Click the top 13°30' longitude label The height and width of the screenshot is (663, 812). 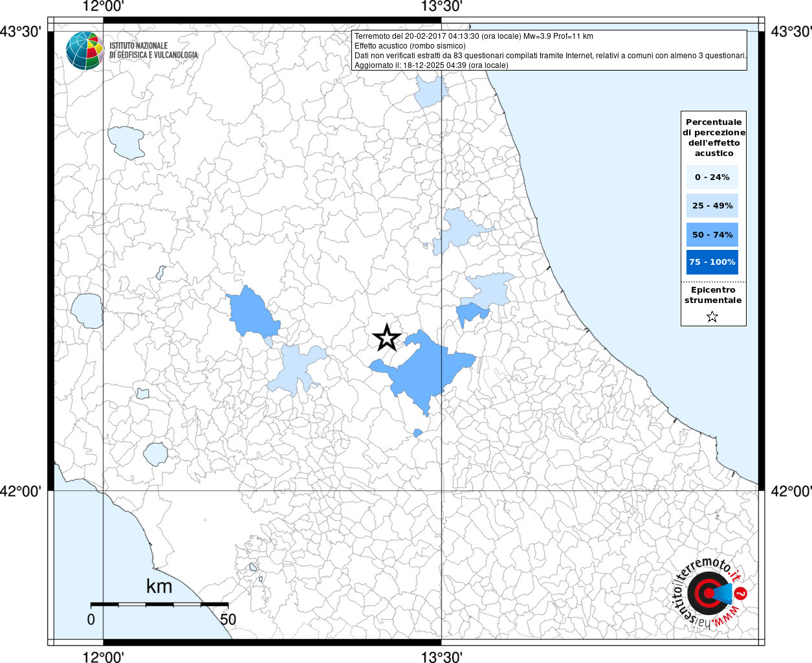pyautogui.click(x=442, y=7)
